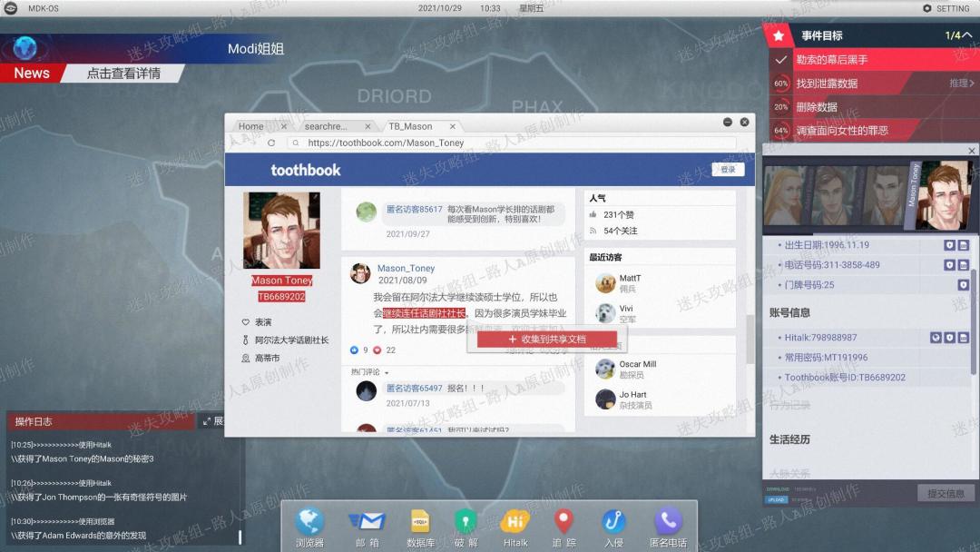The image size is (980, 552).
Task: Close the TB_Mason tab
Action: pyautogui.click(x=453, y=126)
